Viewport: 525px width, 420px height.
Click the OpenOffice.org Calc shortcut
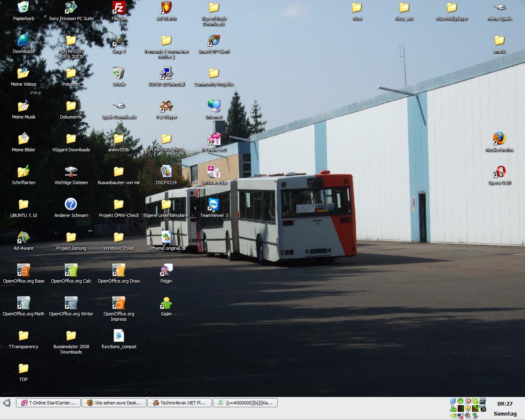(71, 270)
